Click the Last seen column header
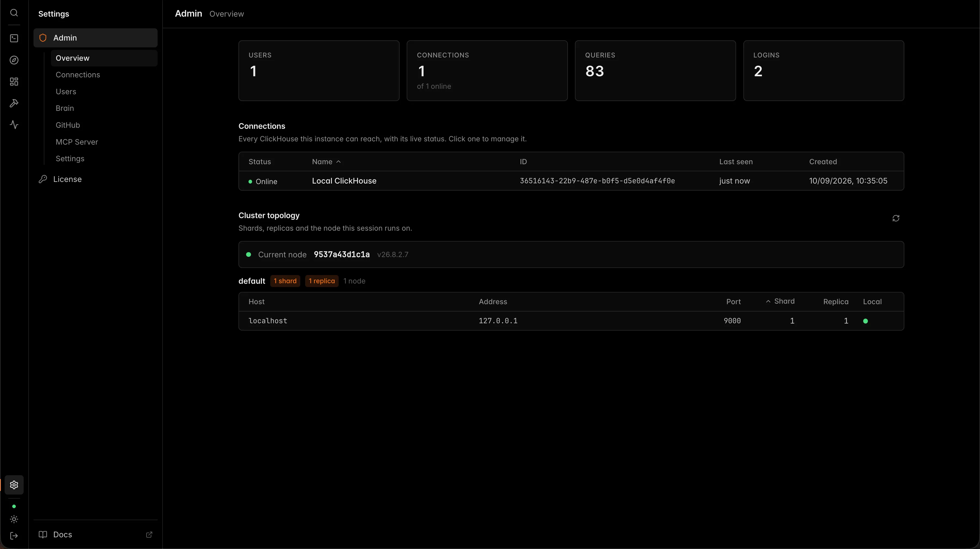 736,162
